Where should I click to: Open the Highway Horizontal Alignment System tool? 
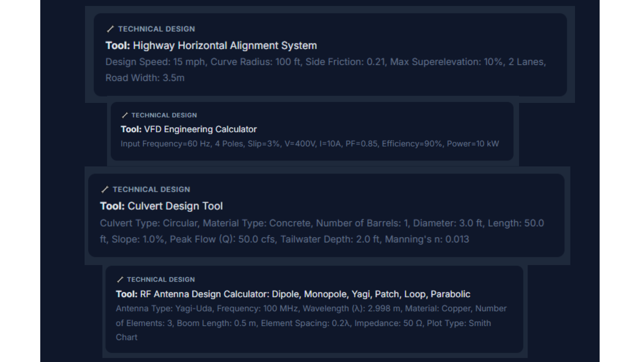coord(211,45)
